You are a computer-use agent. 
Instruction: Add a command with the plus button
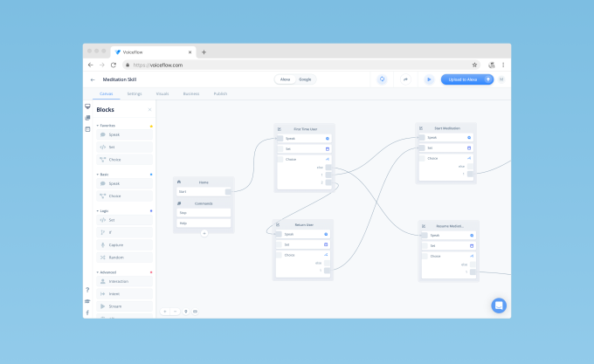204,233
